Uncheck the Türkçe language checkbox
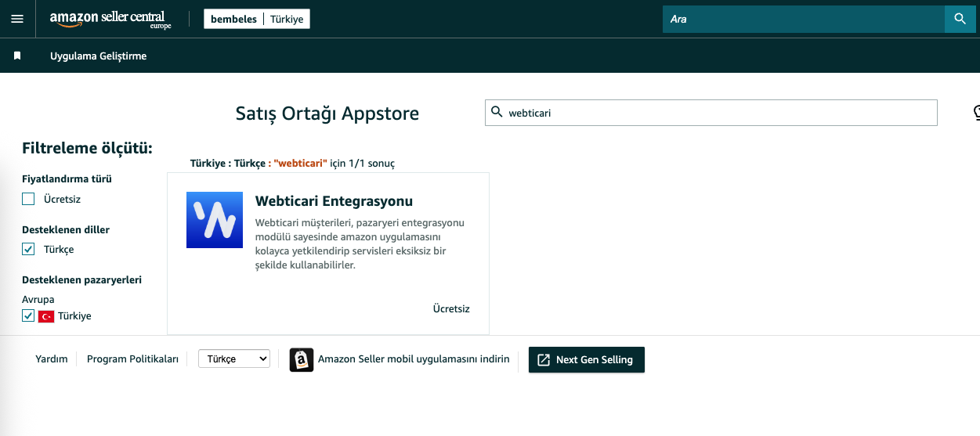 (x=28, y=249)
